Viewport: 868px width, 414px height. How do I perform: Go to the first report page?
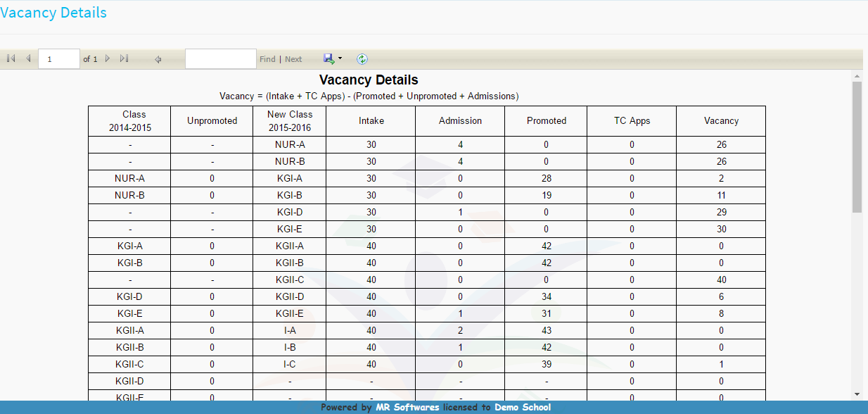click(x=11, y=59)
